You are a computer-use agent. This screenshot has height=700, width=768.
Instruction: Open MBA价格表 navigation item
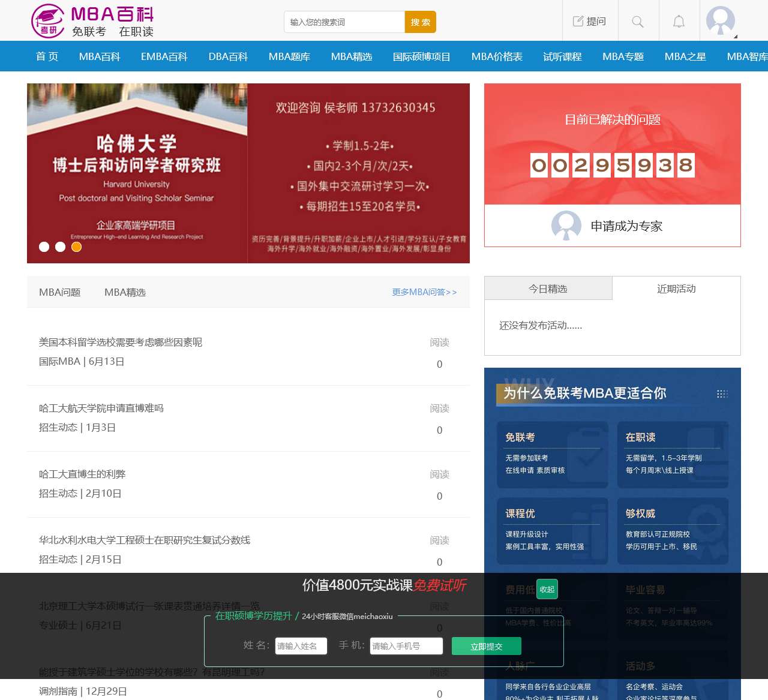tap(497, 56)
